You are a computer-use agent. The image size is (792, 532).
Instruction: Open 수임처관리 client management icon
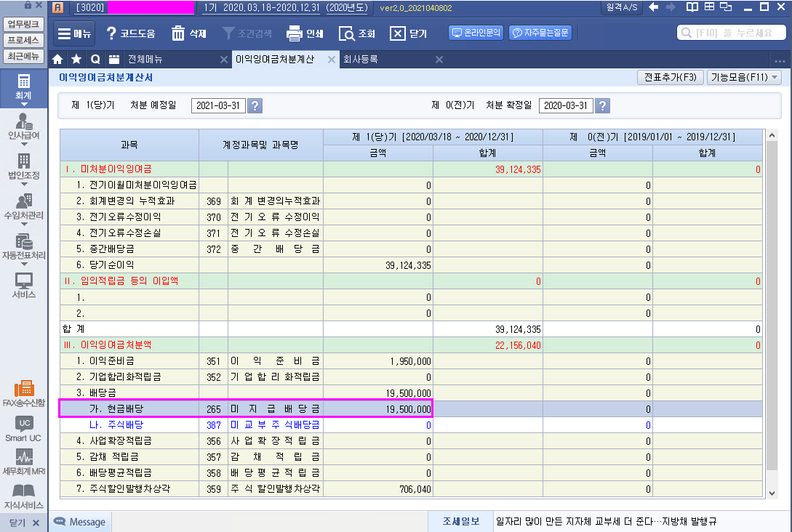tap(23, 205)
